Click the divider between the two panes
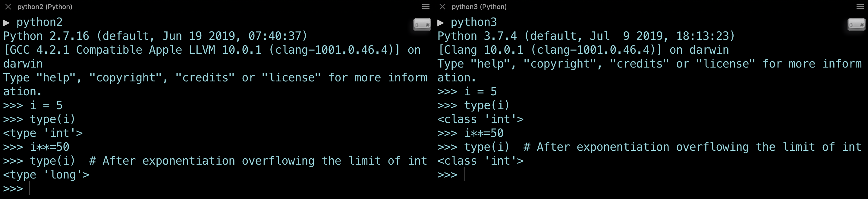The image size is (868, 199). click(434, 101)
